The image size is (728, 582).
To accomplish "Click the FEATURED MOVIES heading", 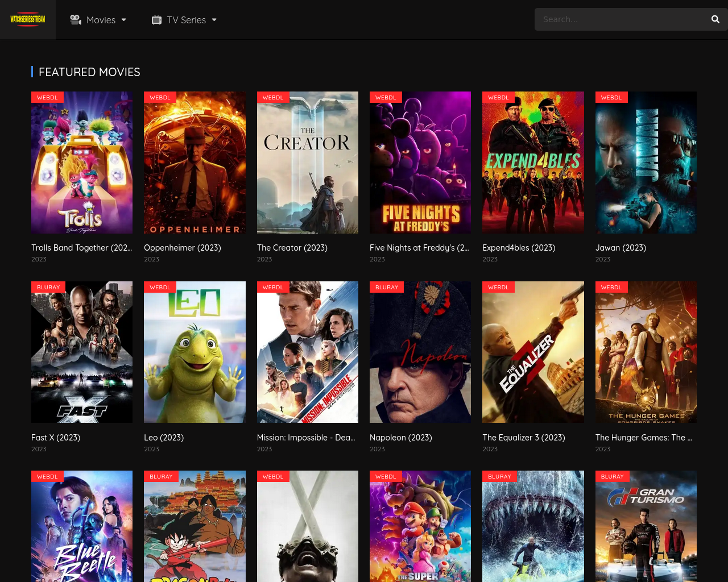I will [x=89, y=72].
